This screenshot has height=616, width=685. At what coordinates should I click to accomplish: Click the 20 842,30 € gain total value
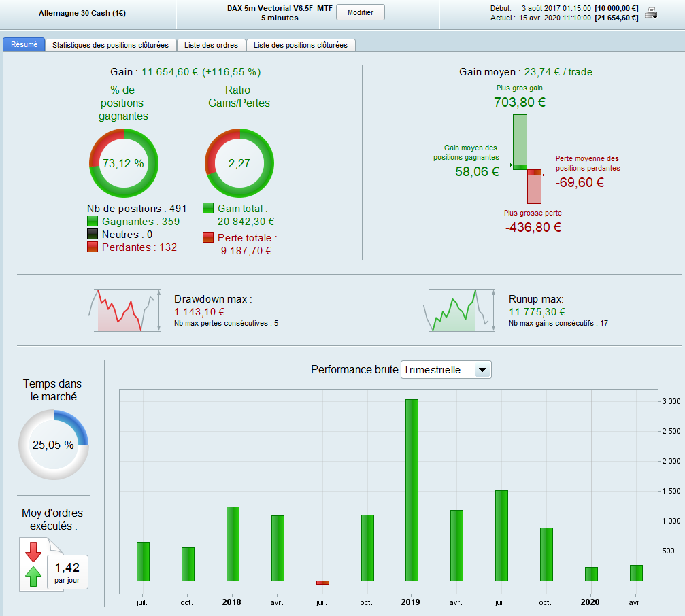[246, 222]
